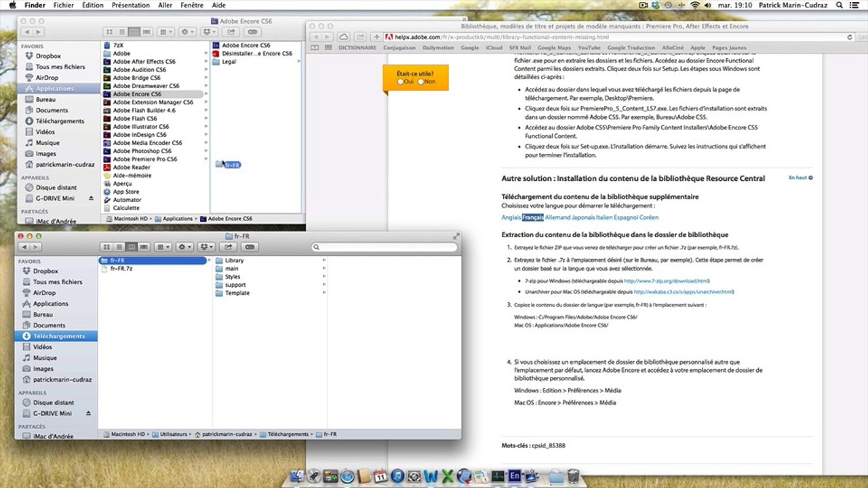This screenshot has width=868, height=488.
Task: Select list view in fr-FR Finder window
Action: coord(119,247)
